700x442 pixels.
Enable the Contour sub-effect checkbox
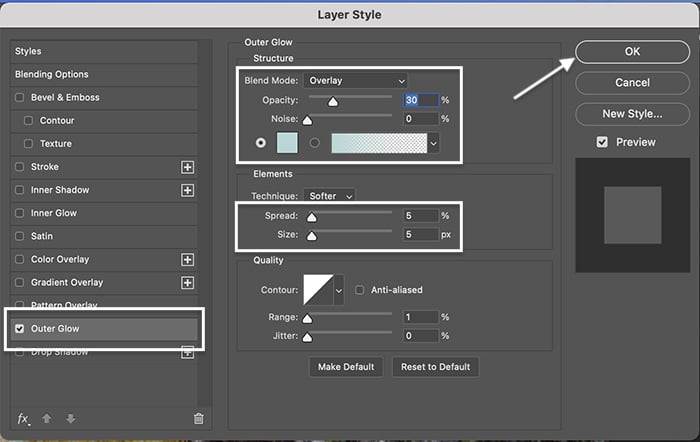29,121
